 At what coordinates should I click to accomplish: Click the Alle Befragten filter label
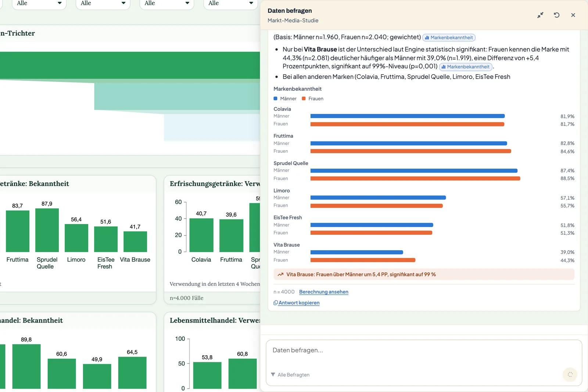[x=294, y=375]
